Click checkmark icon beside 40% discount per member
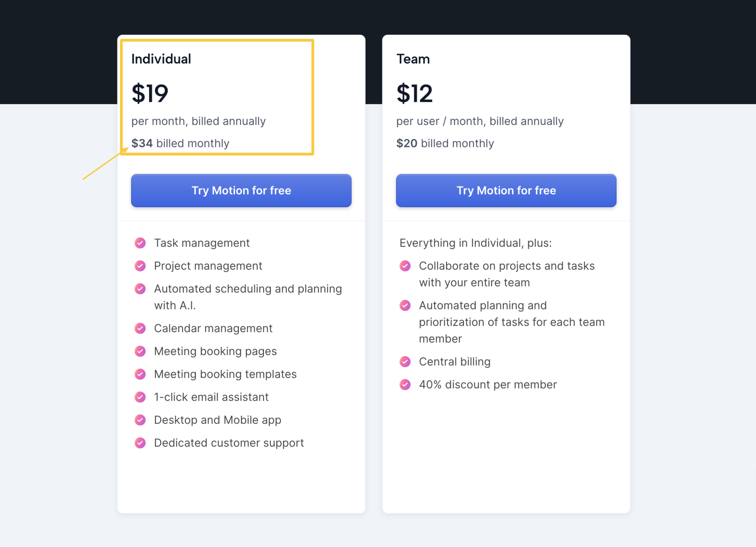Viewport: 756px width, 547px height. click(x=405, y=384)
